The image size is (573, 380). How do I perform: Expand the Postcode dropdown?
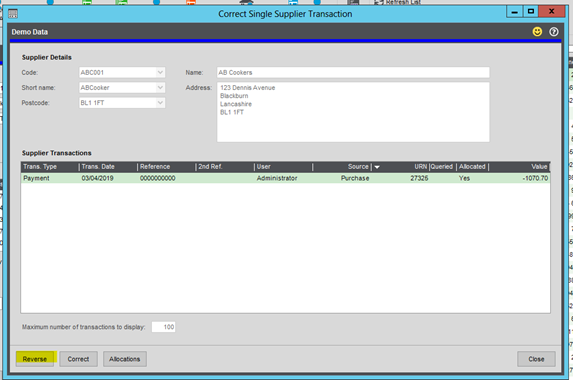pos(160,103)
